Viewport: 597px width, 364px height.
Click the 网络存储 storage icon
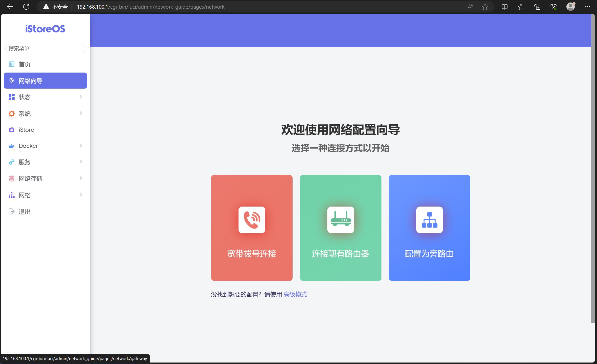click(x=11, y=178)
